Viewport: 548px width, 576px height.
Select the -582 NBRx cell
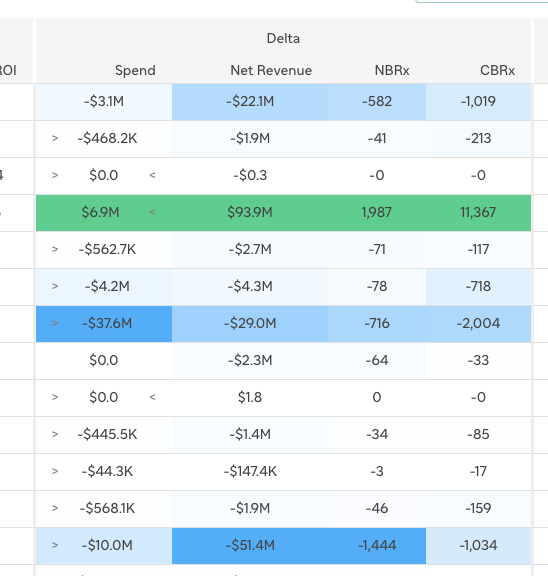coord(377,101)
